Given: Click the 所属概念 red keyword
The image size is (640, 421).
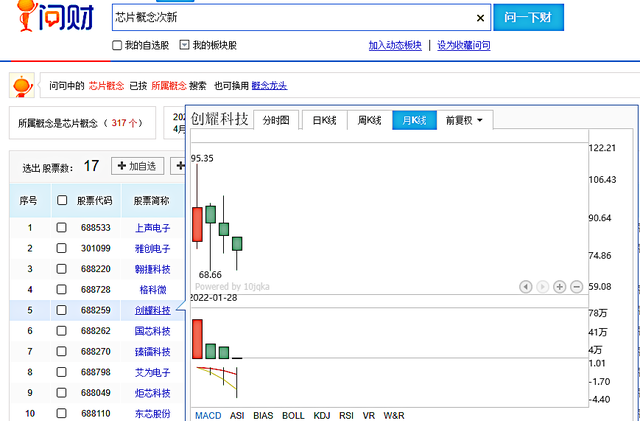Looking at the screenshot, I should [169, 86].
